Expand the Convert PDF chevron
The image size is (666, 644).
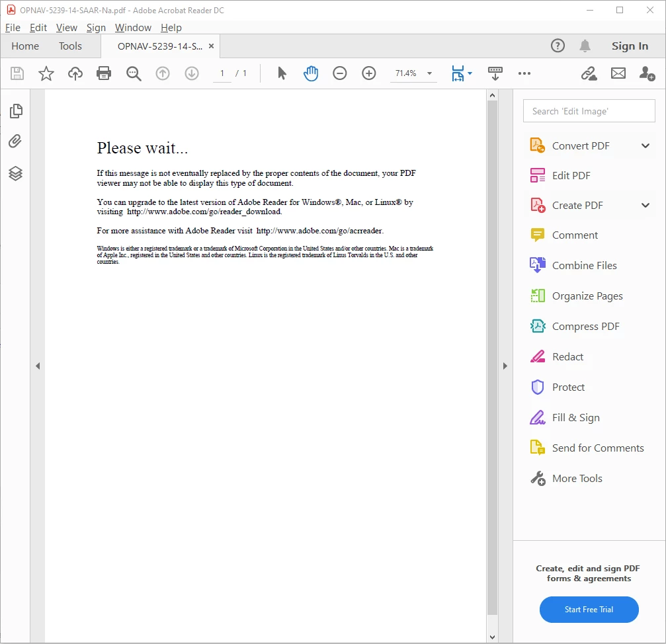(645, 145)
